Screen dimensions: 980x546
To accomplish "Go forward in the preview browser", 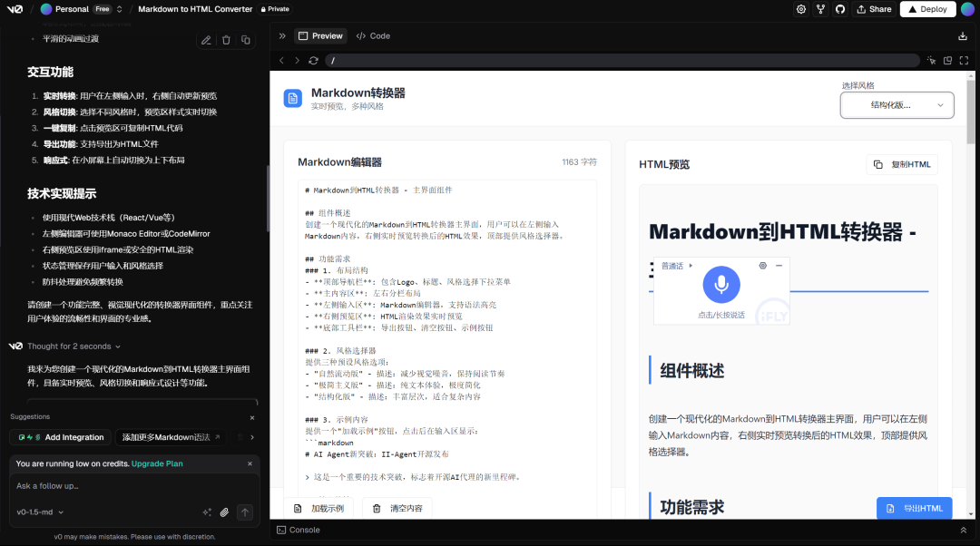I will click(x=297, y=61).
